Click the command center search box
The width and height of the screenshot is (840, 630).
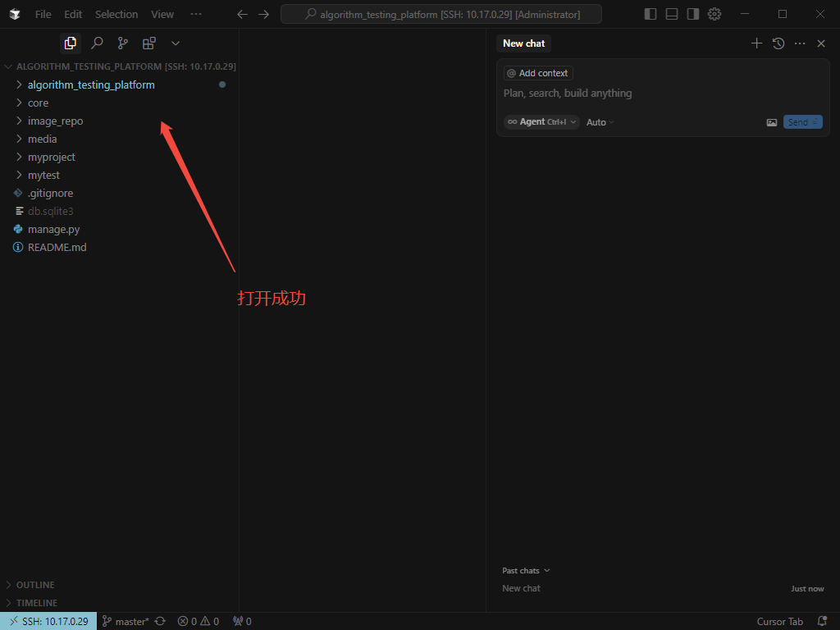click(x=441, y=15)
